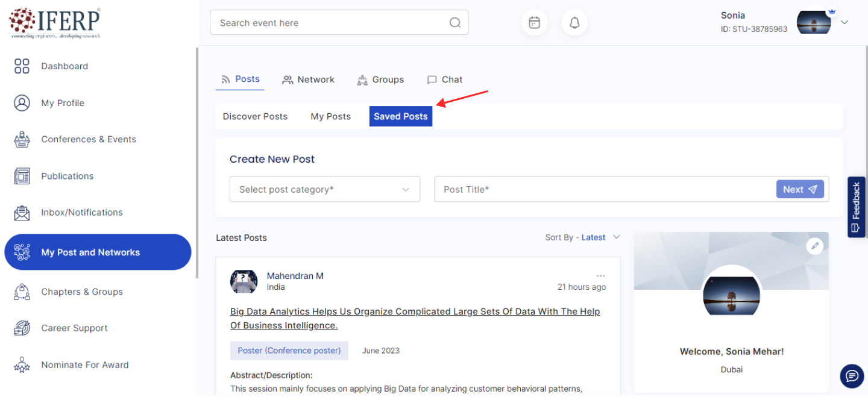Open the notification bell icon
The height and width of the screenshot is (397, 868).
574,23
